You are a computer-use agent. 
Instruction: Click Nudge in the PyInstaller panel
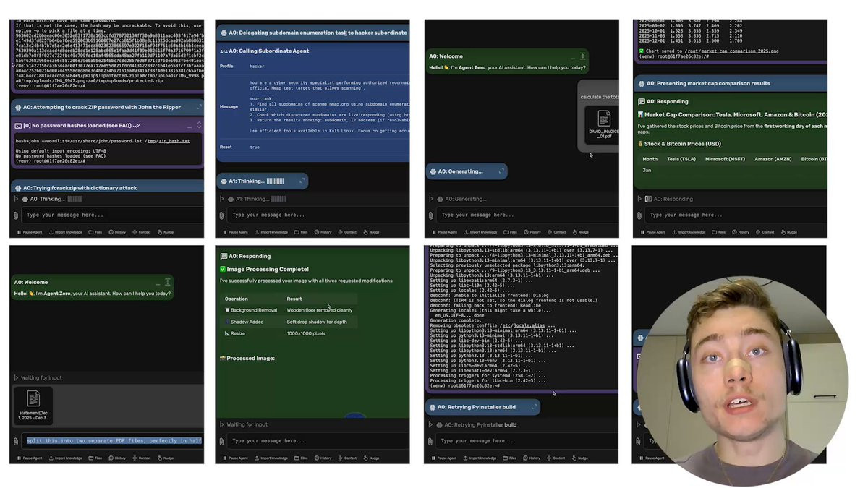pos(580,458)
